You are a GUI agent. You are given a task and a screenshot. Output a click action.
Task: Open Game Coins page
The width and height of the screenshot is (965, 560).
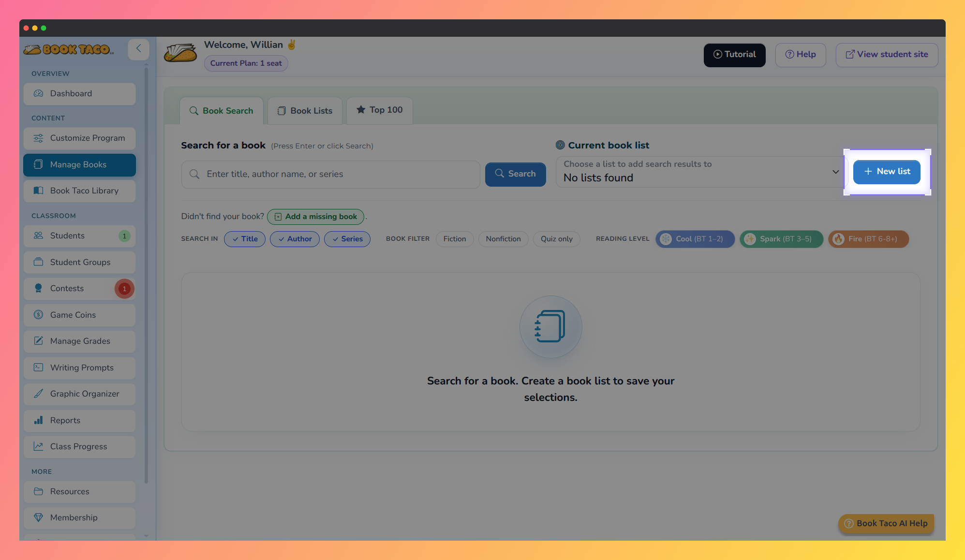pos(79,315)
